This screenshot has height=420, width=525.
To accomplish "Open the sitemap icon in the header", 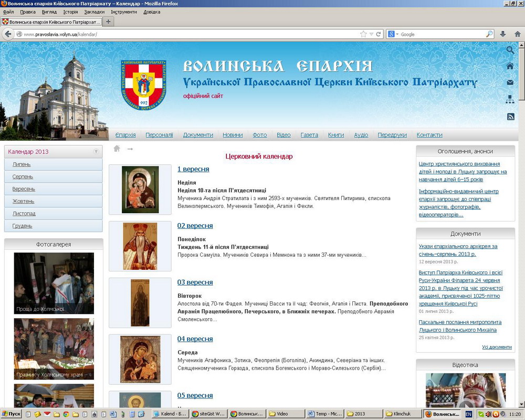I will [510, 99].
